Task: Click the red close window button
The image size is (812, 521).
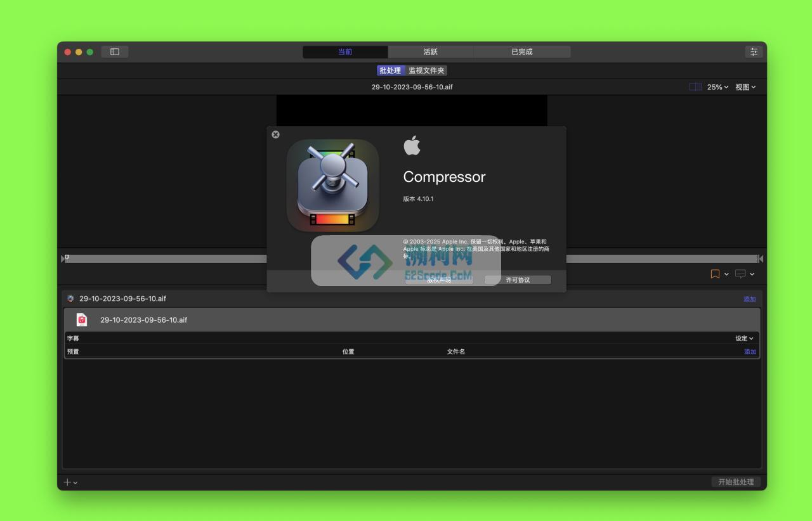Action: 68,52
